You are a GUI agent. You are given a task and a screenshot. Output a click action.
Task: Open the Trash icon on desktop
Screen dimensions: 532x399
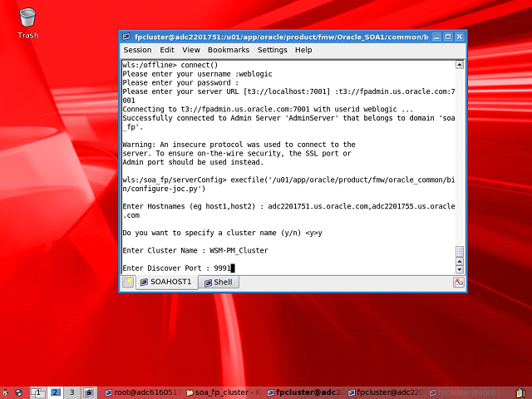coord(27,23)
